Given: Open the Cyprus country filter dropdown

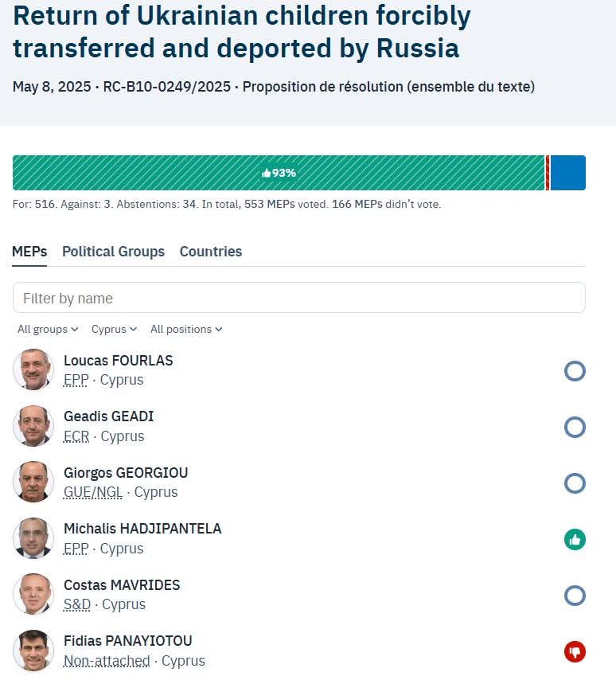Looking at the screenshot, I should pyautogui.click(x=114, y=329).
